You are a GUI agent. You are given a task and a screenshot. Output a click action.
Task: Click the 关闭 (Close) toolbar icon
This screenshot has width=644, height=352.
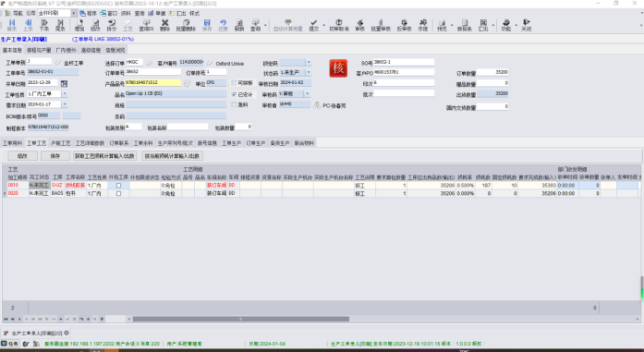(526, 25)
